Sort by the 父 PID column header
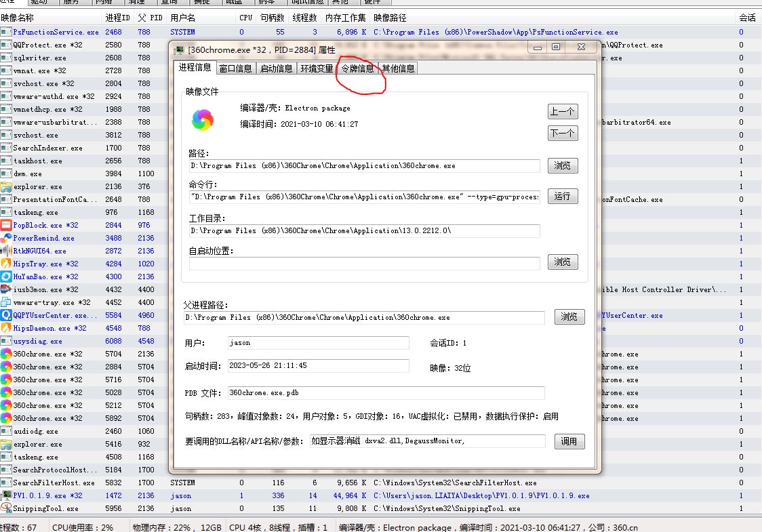Screen dimensions: 762x532 150,18
